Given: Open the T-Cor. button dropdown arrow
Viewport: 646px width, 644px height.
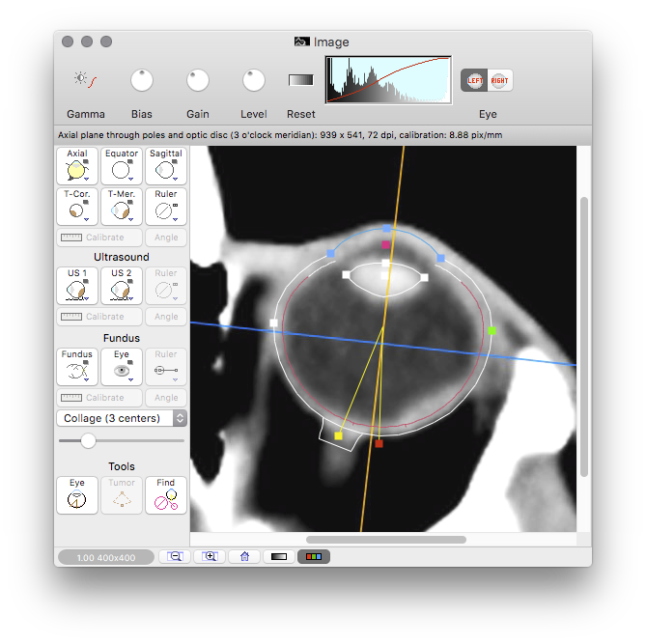Looking at the screenshot, I should pos(87,219).
